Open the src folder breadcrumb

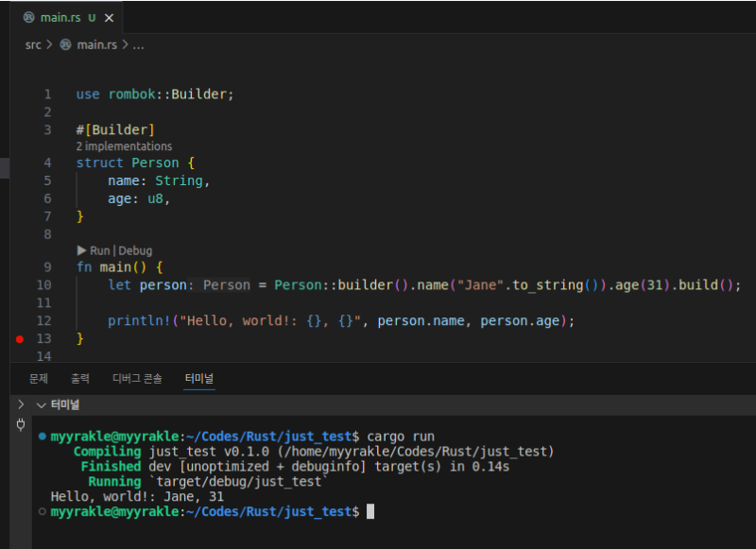[33, 44]
